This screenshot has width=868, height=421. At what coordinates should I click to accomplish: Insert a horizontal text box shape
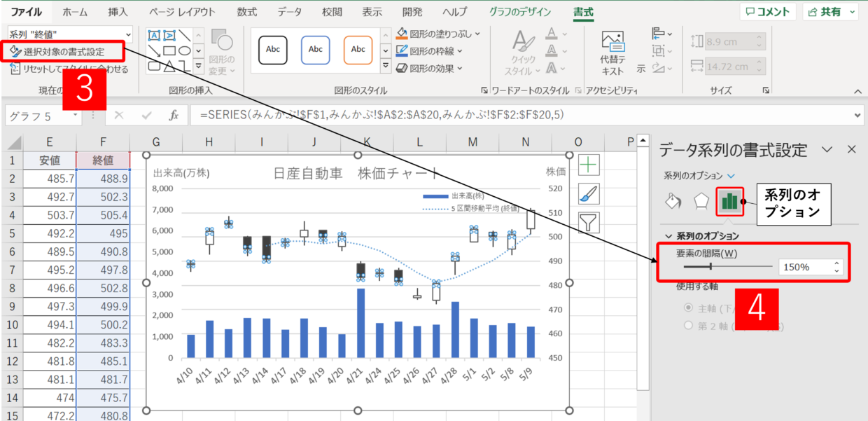pyautogui.click(x=155, y=36)
